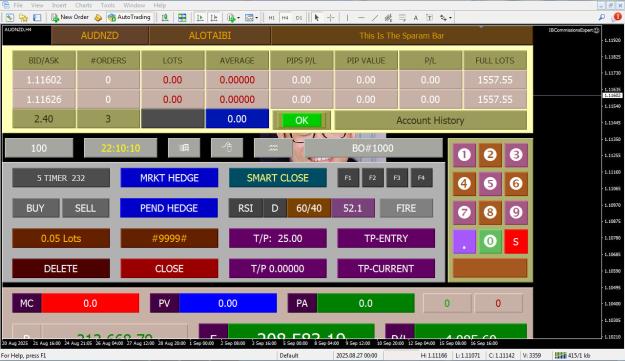Click the search magnifier icon

(602, 17)
